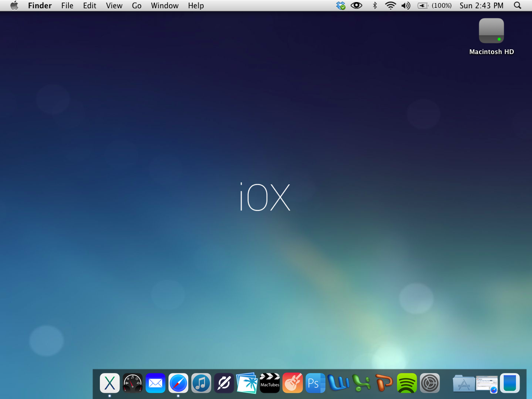
Task: Launch Microsoft PowerPoint from the dock
Action: [x=384, y=383]
